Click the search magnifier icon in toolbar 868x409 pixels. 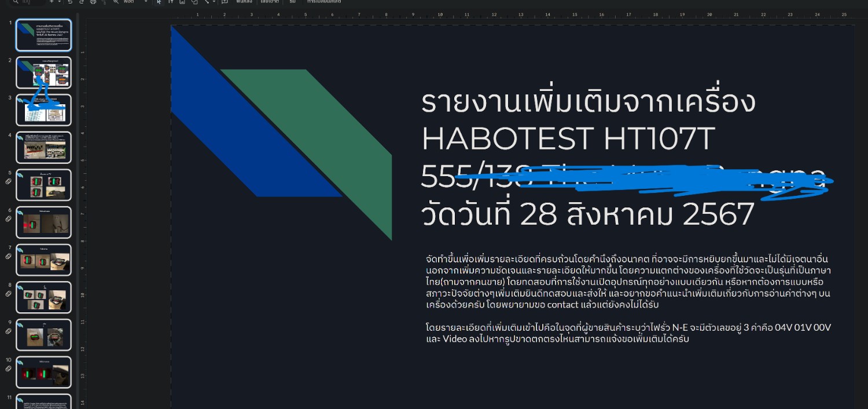click(x=16, y=2)
